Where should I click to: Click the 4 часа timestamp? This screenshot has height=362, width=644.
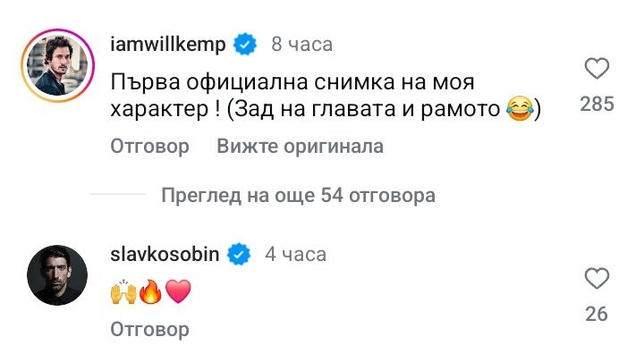click(297, 254)
